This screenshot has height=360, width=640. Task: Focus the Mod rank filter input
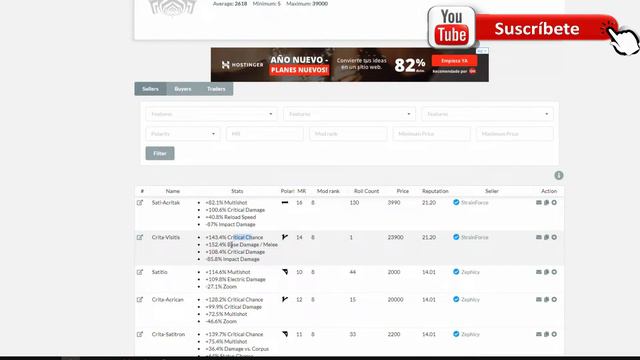[348, 133]
